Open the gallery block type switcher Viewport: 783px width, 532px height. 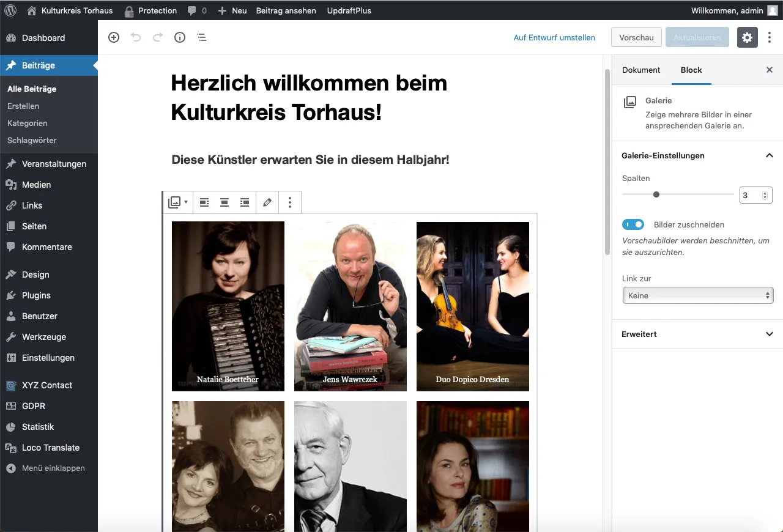point(178,202)
